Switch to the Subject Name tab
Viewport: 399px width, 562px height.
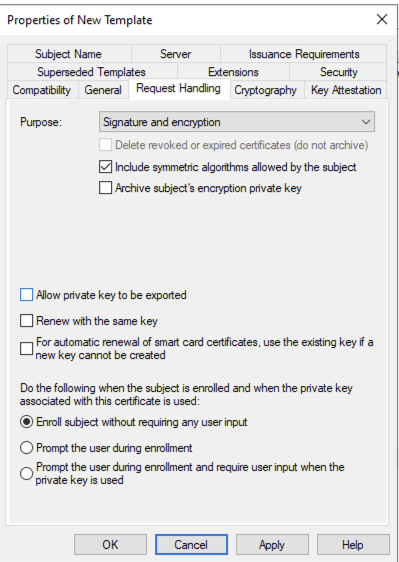[68, 54]
